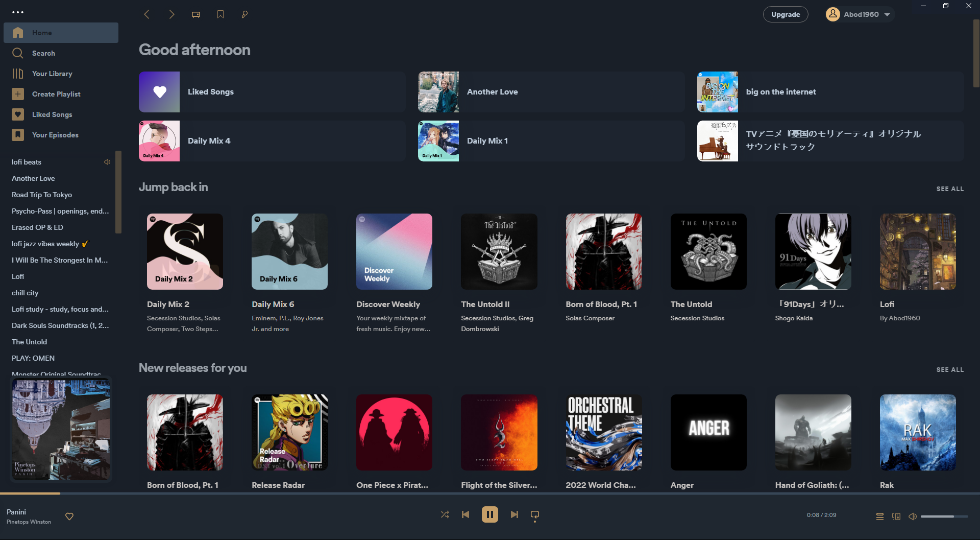
Task: Open the Rak album cover
Action: (x=918, y=432)
